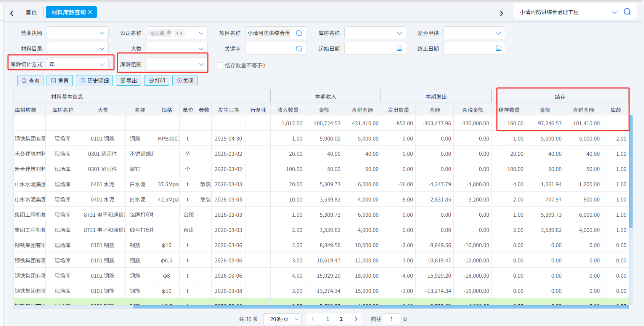This screenshot has height=326, width=644.
Task: Click the 前往 page number input field
Action: tap(392, 319)
